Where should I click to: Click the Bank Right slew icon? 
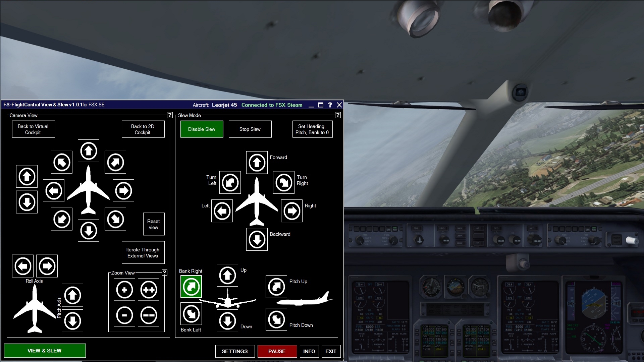191,287
